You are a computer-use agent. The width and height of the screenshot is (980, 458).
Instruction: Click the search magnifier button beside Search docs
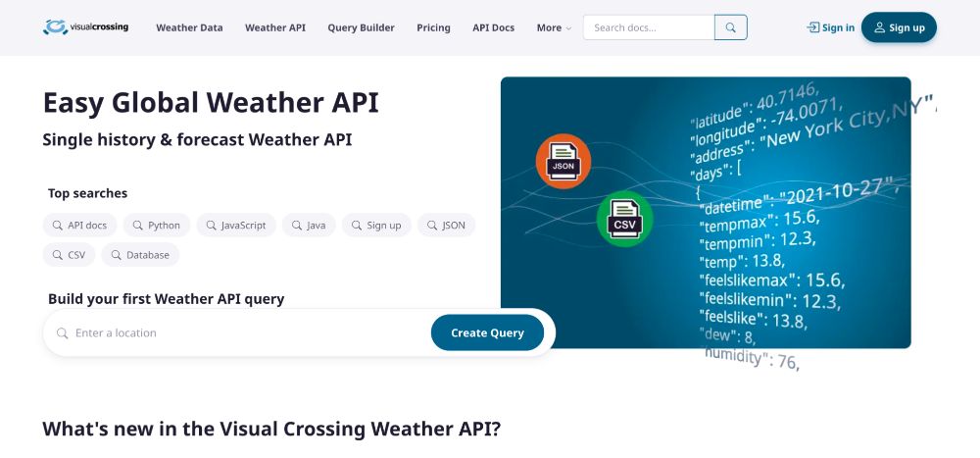tap(731, 27)
